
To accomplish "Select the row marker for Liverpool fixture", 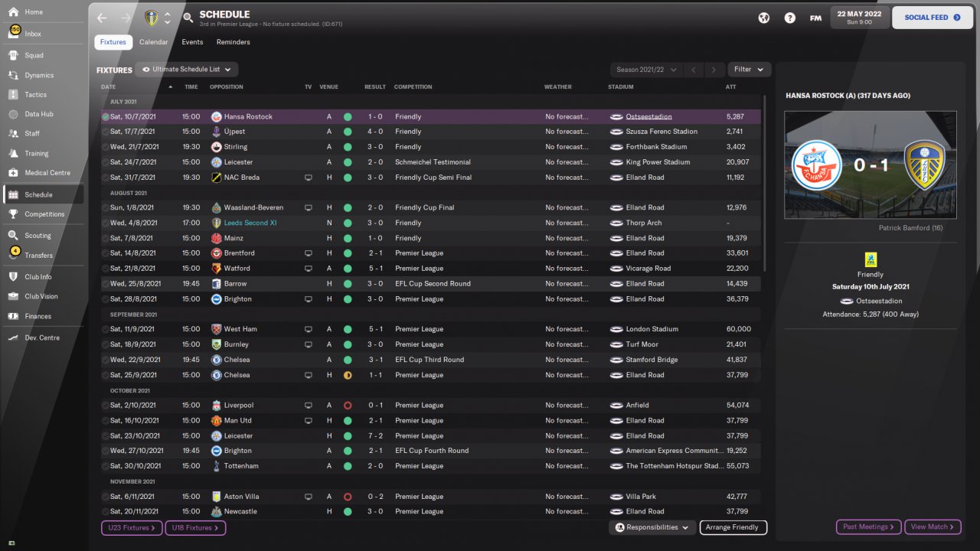I will pyautogui.click(x=106, y=406).
